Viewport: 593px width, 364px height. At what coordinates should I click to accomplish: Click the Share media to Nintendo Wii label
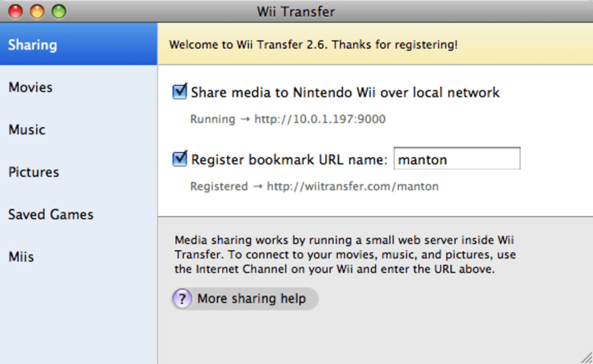click(345, 92)
